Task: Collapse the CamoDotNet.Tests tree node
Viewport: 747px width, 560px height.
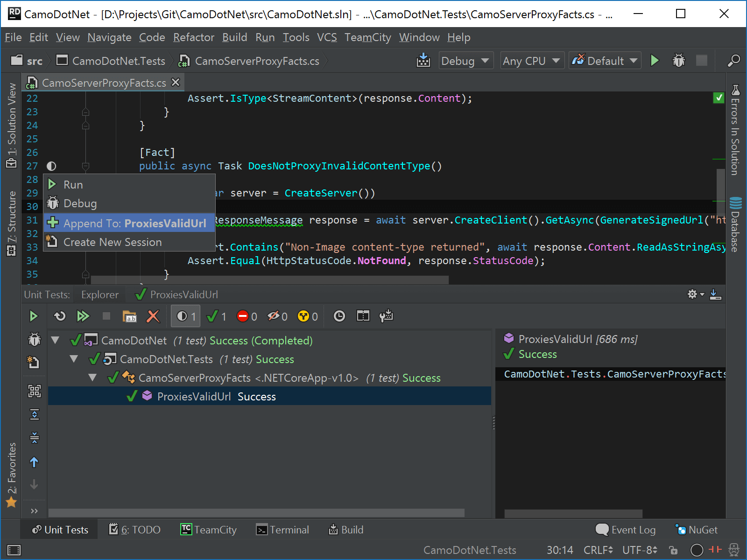Action: pos(74,359)
